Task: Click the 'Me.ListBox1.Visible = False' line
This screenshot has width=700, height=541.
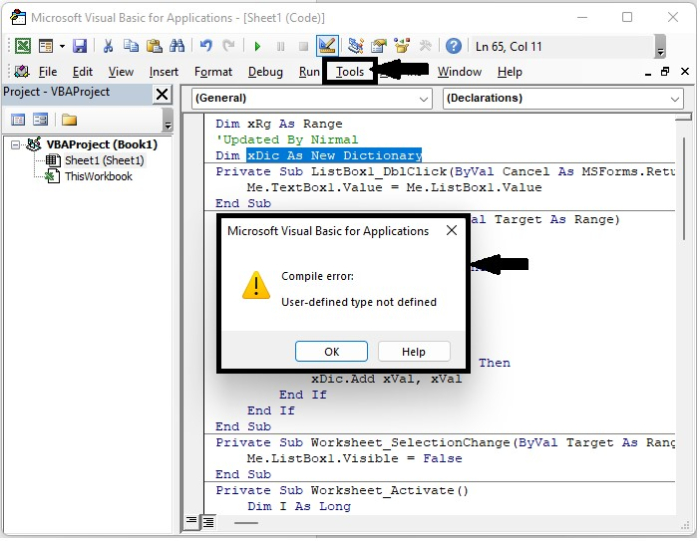Action: [354, 458]
